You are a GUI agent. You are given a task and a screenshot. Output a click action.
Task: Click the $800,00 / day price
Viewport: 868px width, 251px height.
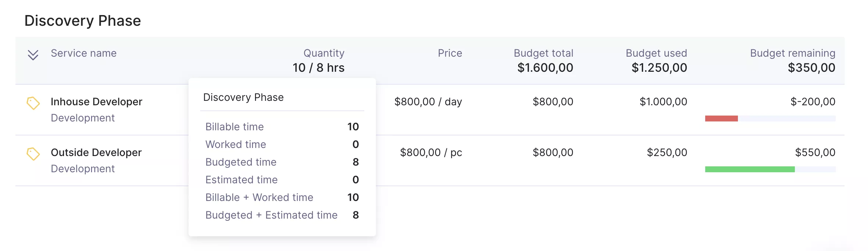click(x=428, y=102)
